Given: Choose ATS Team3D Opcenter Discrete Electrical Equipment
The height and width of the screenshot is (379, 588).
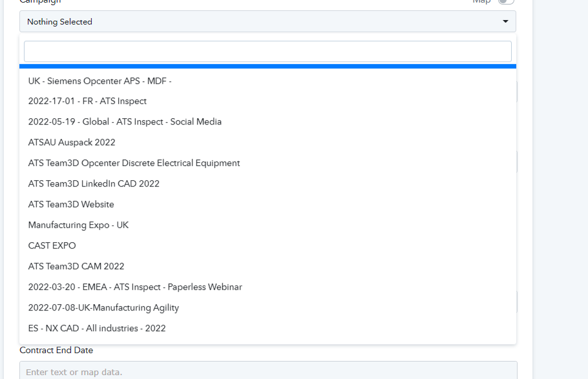Looking at the screenshot, I should tap(268, 163).
